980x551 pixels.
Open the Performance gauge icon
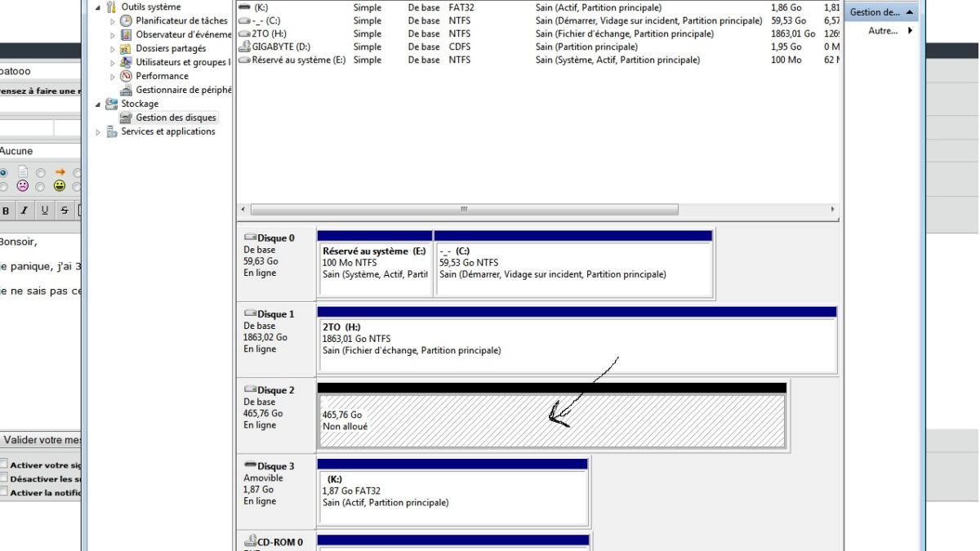pos(127,76)
